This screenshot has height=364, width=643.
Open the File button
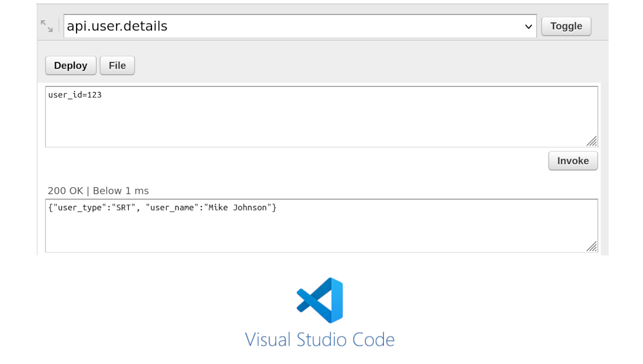(x=117, y=66)
